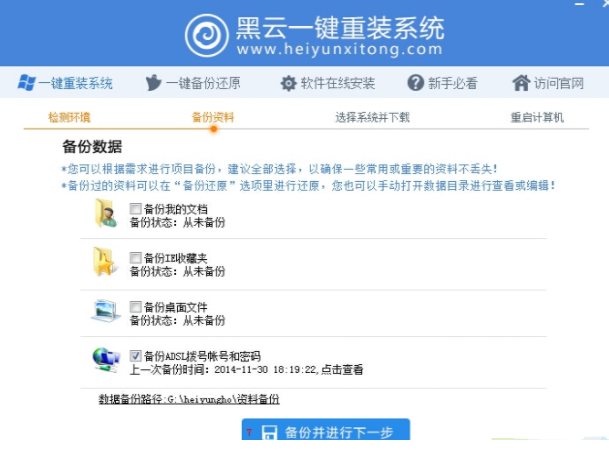The width and height of the screenshot is (609, 460).
Task: Click the swirl logo in the header
Action: tap(206, 35)
